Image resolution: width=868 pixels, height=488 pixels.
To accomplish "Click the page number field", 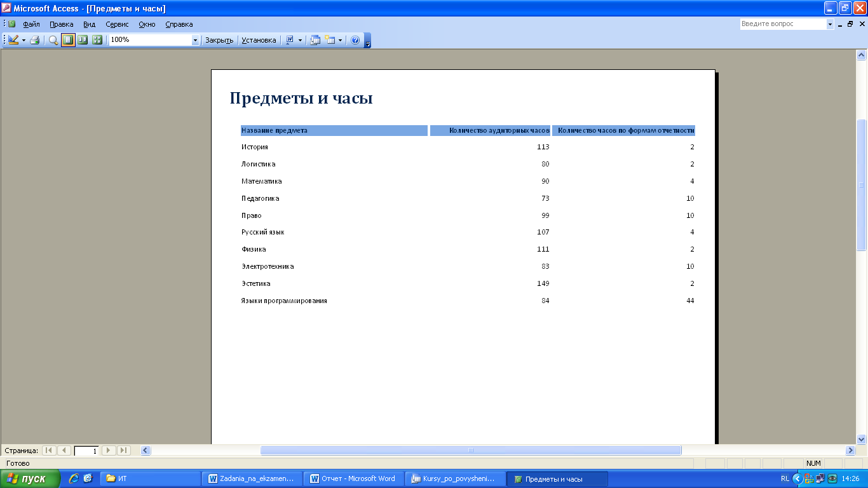I will (86, 451).
